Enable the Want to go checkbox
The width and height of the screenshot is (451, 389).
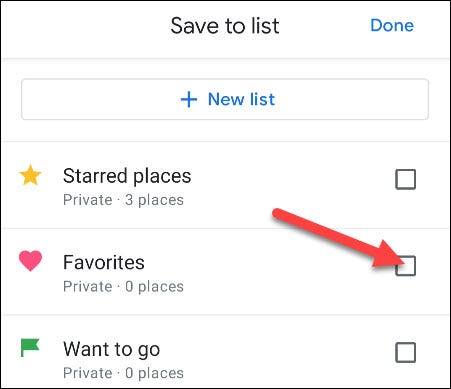(x=405, y=352)
